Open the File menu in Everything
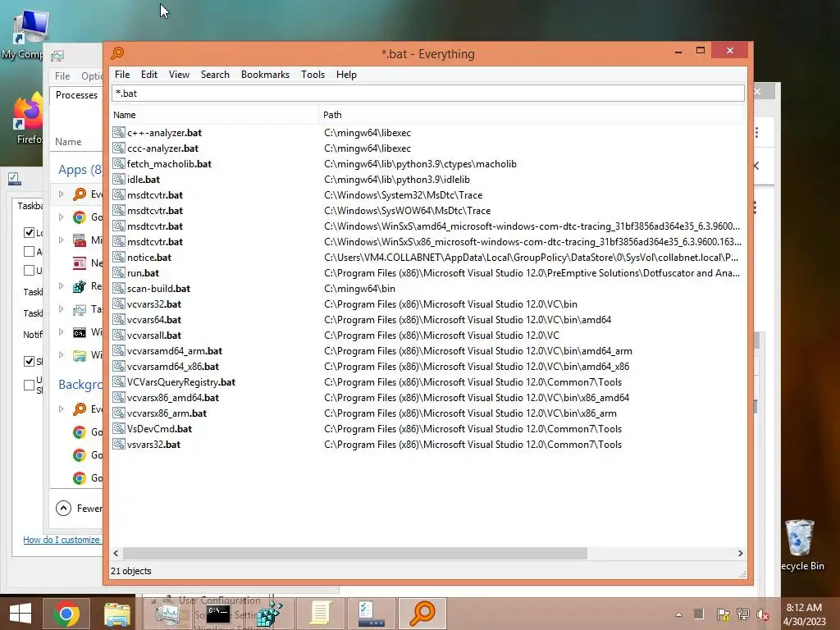This screenshot has width=840, height=630. tap(122, 75)
